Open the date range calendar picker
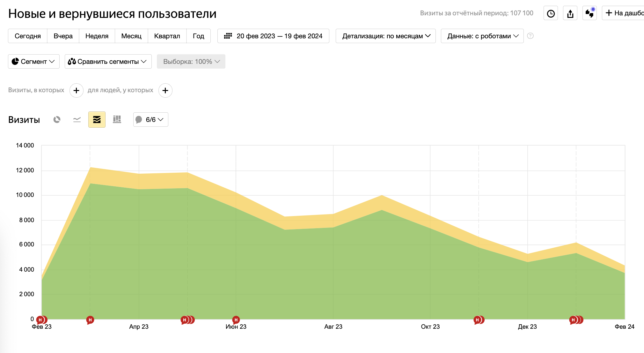Viewport: 644px width, 353px height. click(273, 36)
